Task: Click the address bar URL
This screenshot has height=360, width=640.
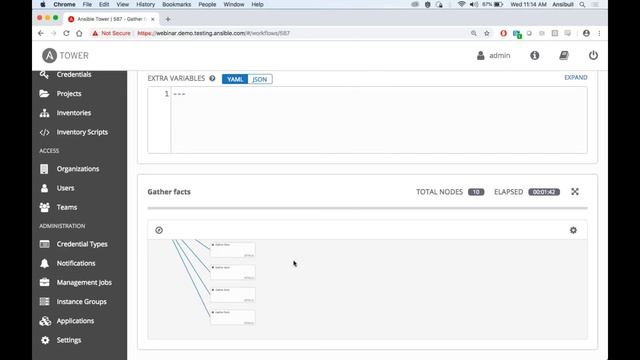Action: pos(213,33)
